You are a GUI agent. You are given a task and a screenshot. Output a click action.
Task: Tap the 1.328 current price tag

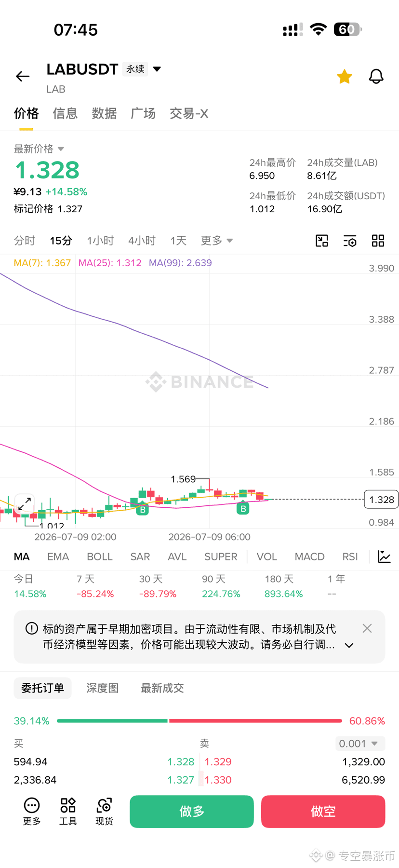pos(382,500)
